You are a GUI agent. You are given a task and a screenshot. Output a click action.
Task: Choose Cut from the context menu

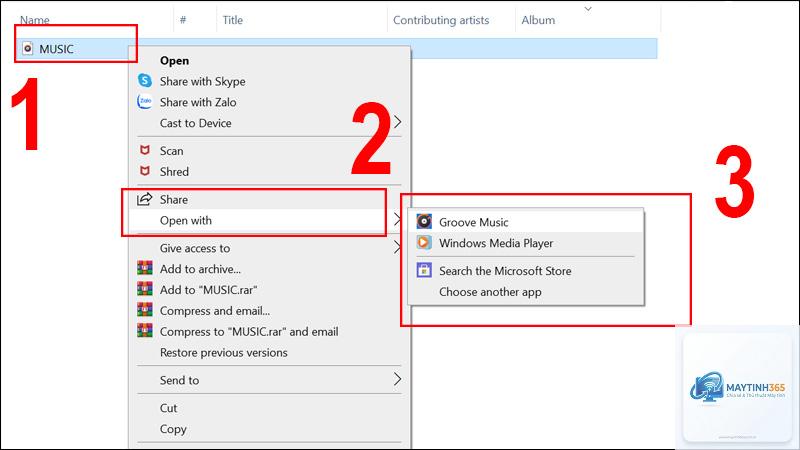coord(168,408)
